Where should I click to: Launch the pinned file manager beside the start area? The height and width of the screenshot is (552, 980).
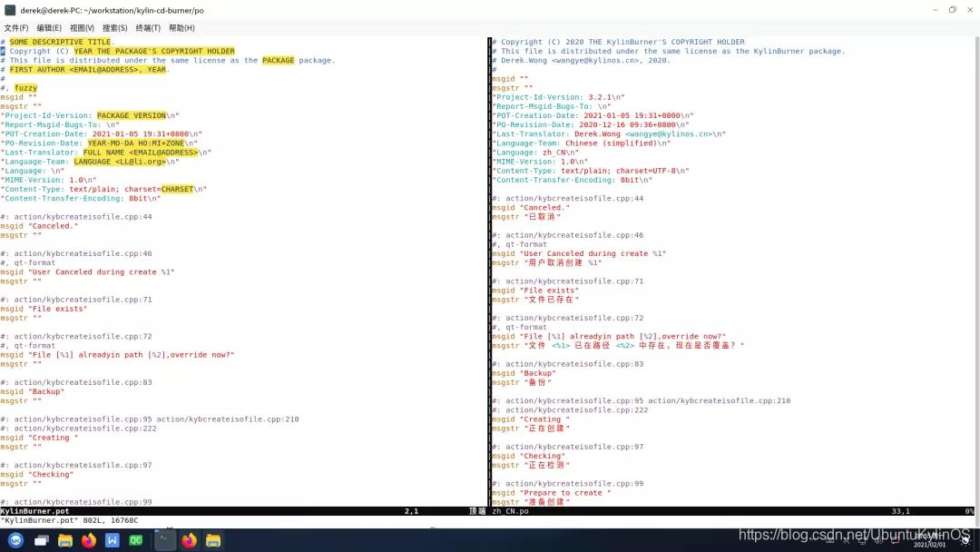(65, 540)
